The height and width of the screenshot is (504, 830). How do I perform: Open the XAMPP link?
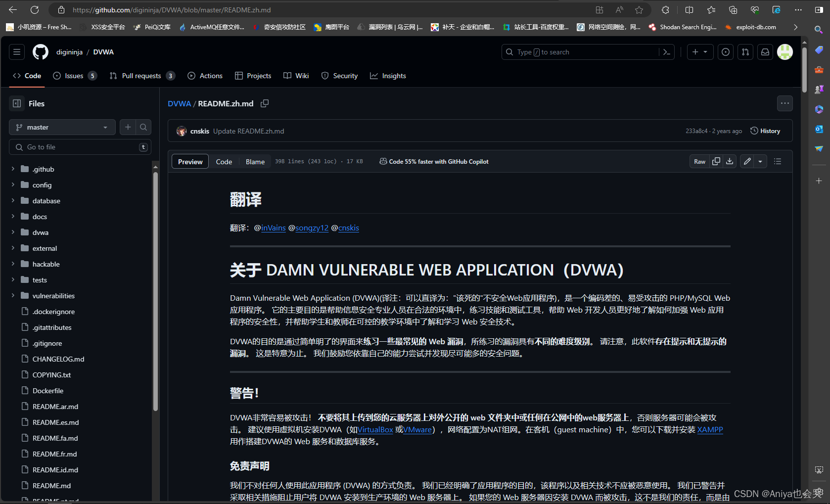click(x=710, y=430)
